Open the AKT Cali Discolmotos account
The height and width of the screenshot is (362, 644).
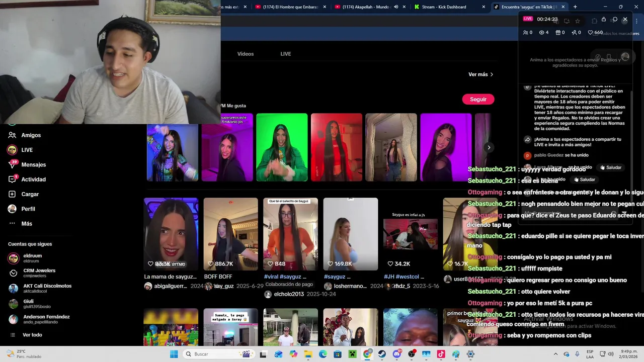click(40, 289)
